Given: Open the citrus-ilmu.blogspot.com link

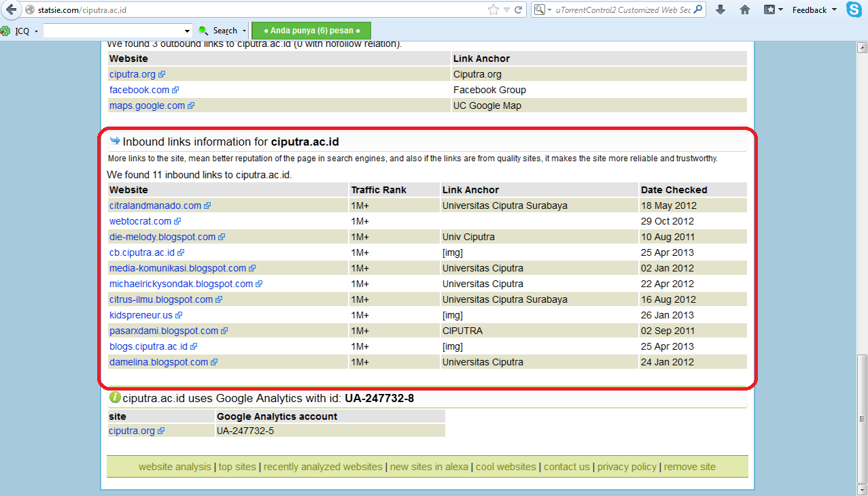Looking at the screenshot, I should [x=161, y=299].
